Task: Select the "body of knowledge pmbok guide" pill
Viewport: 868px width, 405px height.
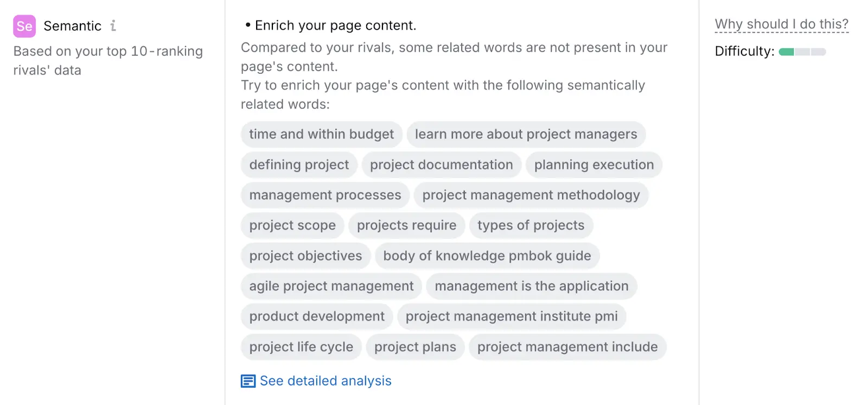Action: pyautogui.click(x=487, y=256)
